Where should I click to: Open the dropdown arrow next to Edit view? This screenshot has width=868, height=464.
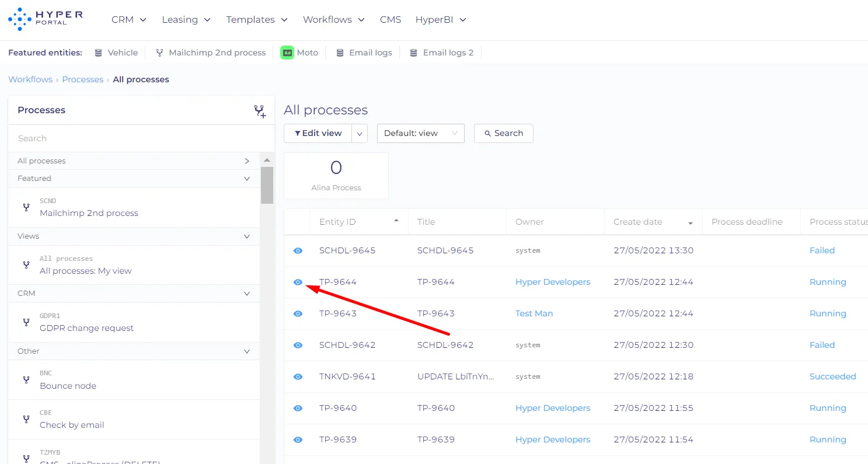[360, 133]
